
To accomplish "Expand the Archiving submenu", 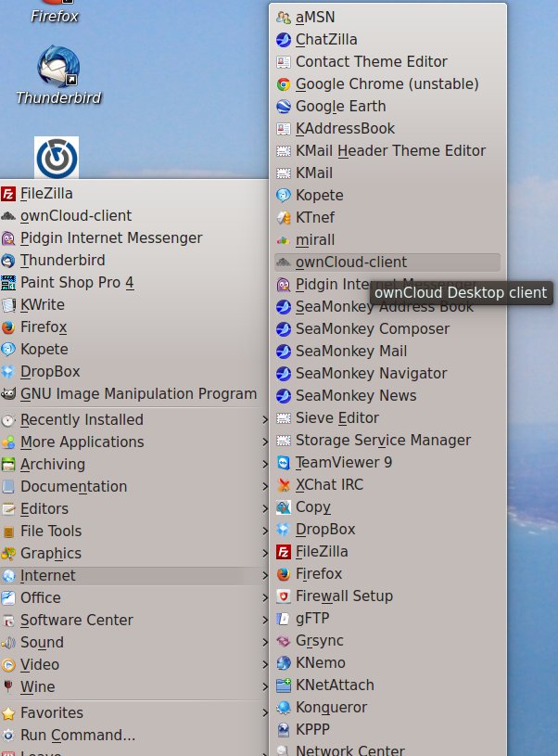I will point(134,465).
